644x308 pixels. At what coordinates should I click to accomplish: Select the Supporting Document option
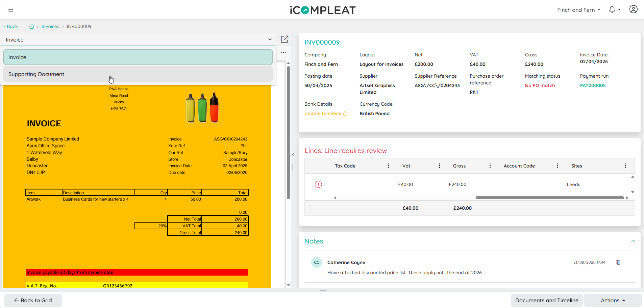138,74
